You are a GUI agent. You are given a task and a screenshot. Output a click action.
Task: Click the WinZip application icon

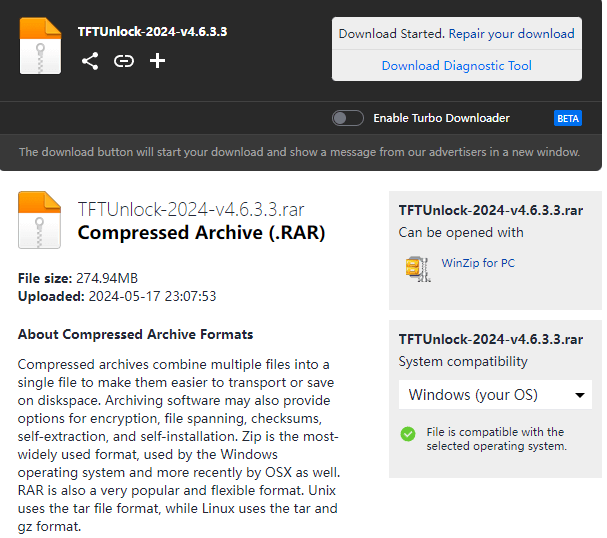(x=417, y=267)
